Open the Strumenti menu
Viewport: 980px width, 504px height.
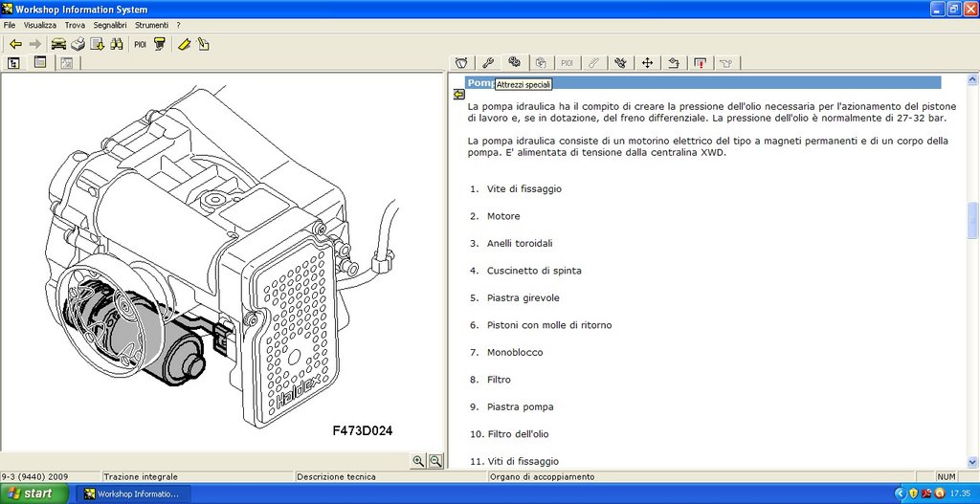point(151,26)
